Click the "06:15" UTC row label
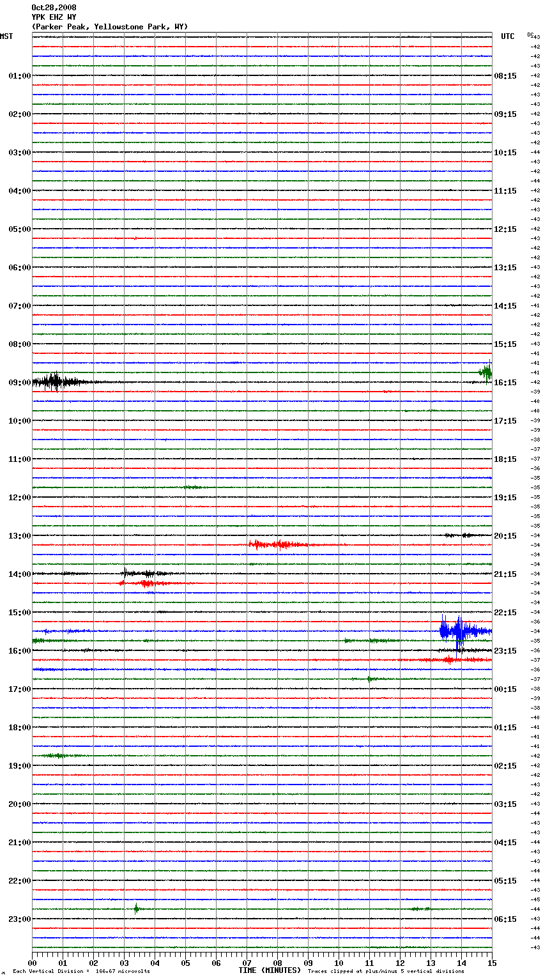Screen dimensions: 543x980 click(505, 919)
